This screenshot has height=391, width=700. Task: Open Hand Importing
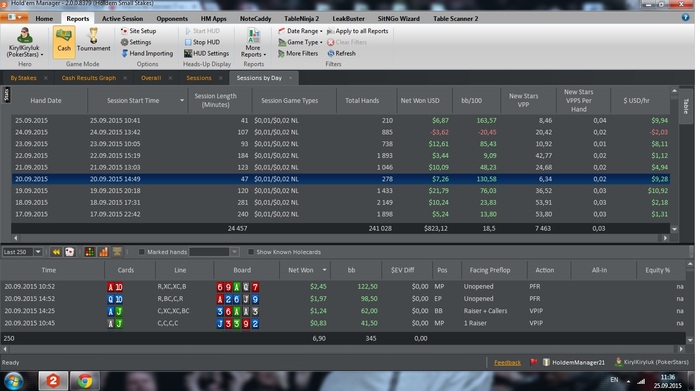pyautogui.click(x=147, y=53)
